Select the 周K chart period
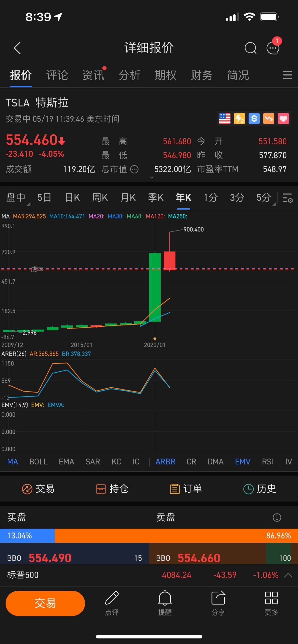The height and width of the screenshot is (644, 298). click(100, 198)
